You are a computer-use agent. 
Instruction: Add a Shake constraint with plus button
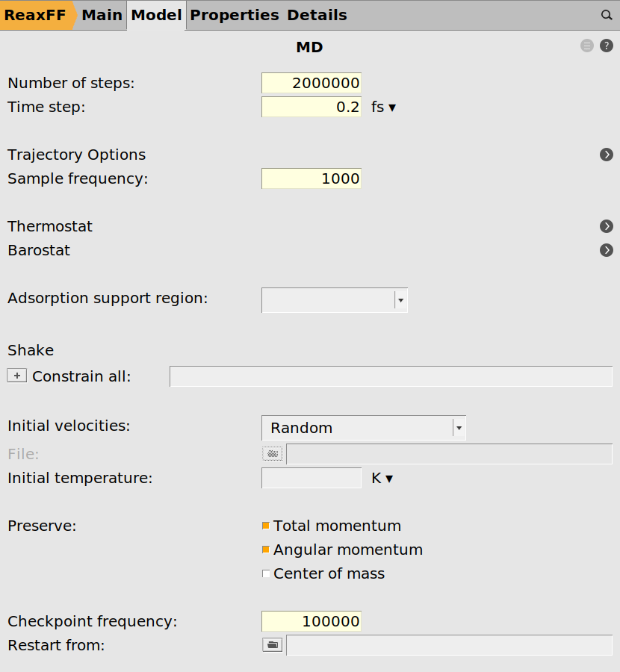point(16,376)
